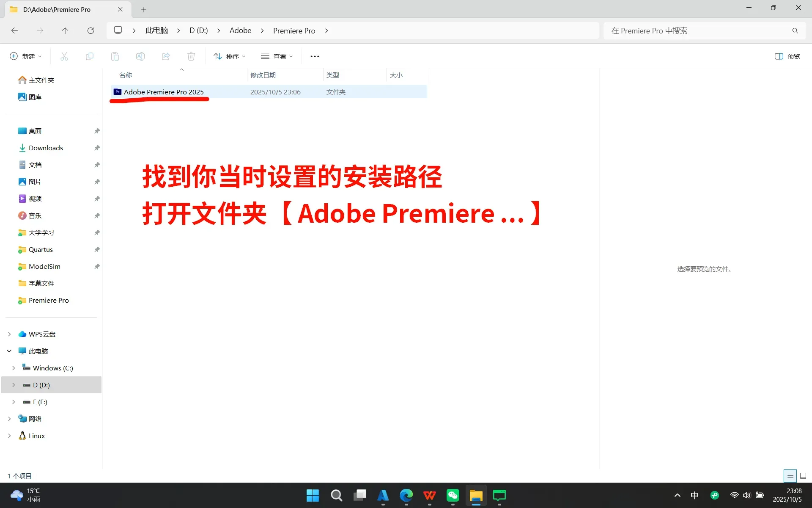Unpin Downloads from quick access
The width and height of the screenshot is (812, 508).
click(97, 148)
